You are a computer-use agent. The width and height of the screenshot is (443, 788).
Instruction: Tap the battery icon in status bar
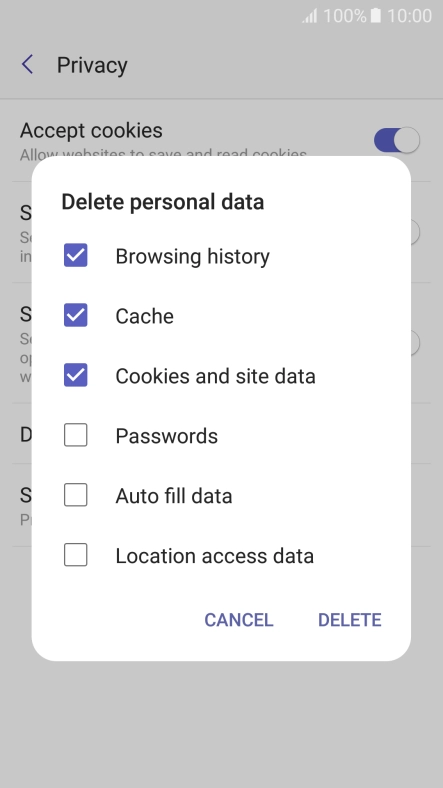[376, 16]
